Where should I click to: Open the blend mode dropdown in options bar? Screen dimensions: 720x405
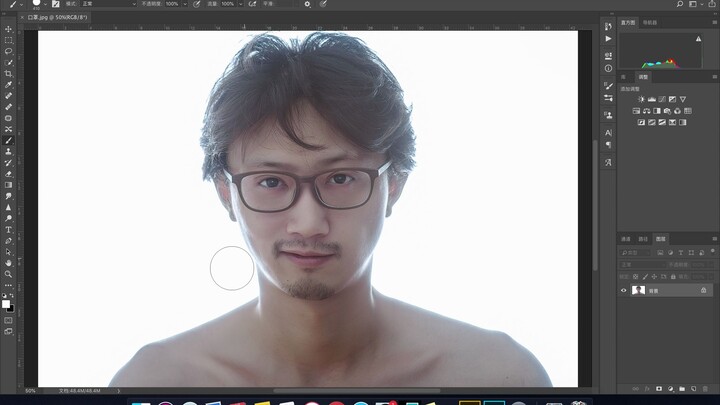click(x=107, y=4)
